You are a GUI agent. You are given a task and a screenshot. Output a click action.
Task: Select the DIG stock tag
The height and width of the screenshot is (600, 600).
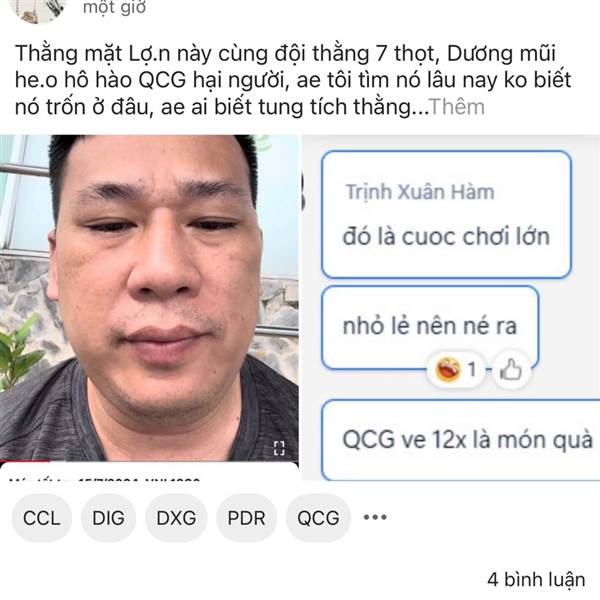(108, 518)
